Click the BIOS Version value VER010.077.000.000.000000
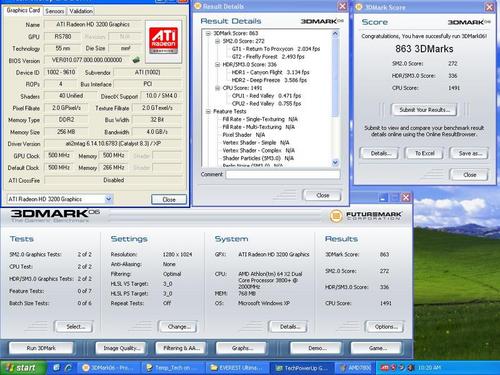The width and height of the screenshot is (500, 375). [87, 60]
